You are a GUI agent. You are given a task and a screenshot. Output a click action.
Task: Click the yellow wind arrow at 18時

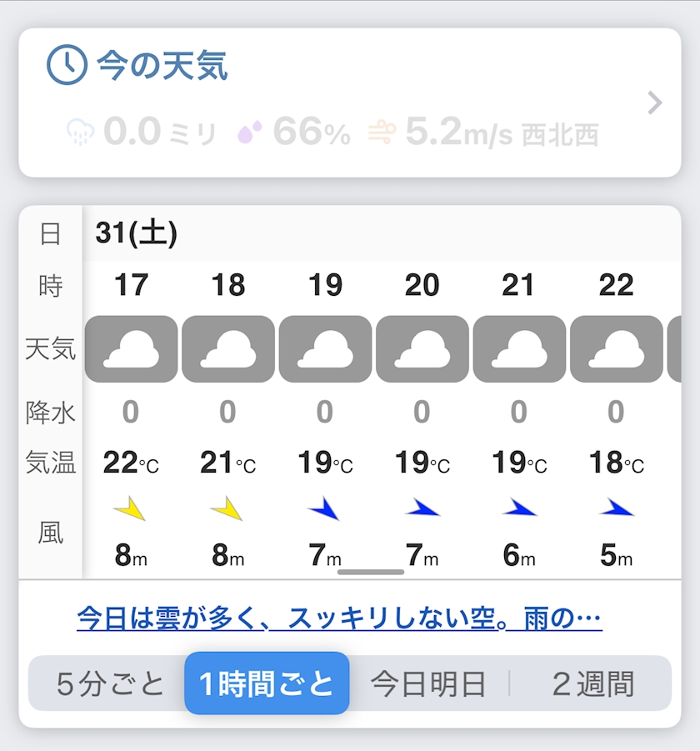click(227, 508)
